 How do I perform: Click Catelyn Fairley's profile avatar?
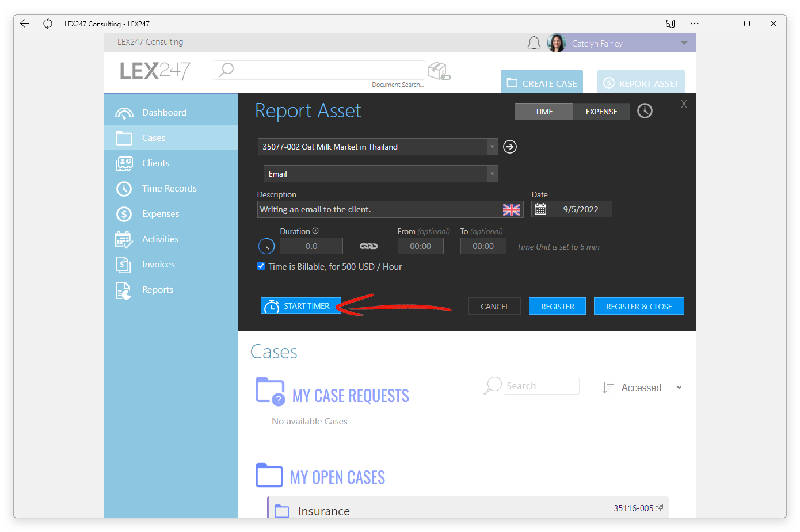(557, 43)
